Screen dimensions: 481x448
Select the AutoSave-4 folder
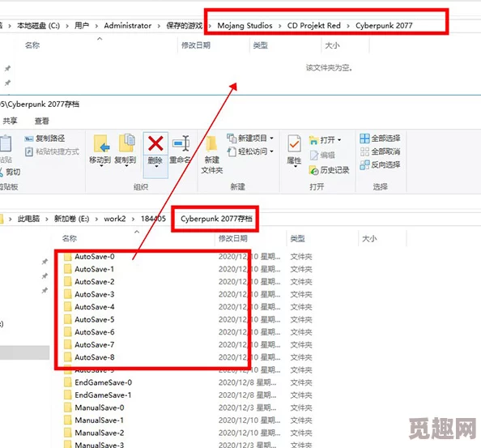coord(95,307)
